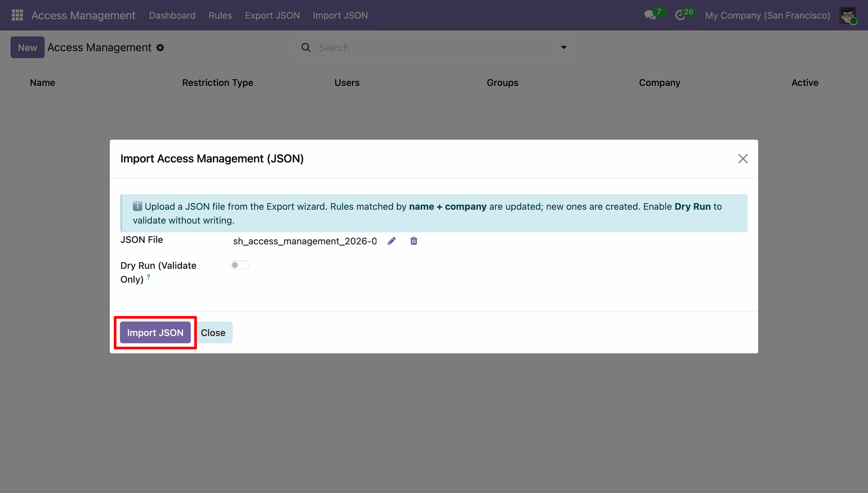The height and width of the screenshot is (493, 868).
Task: Click the blue info banner text
Action: click(427, 213)
